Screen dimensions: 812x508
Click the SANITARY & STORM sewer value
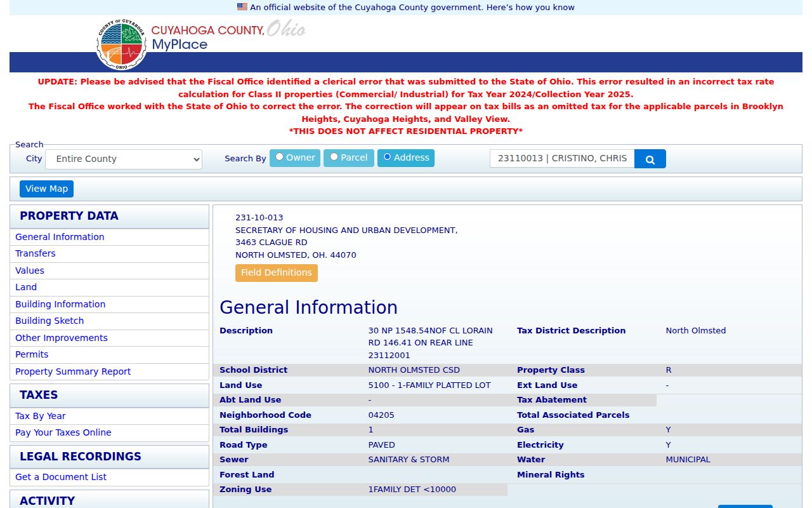pos(409,460)
